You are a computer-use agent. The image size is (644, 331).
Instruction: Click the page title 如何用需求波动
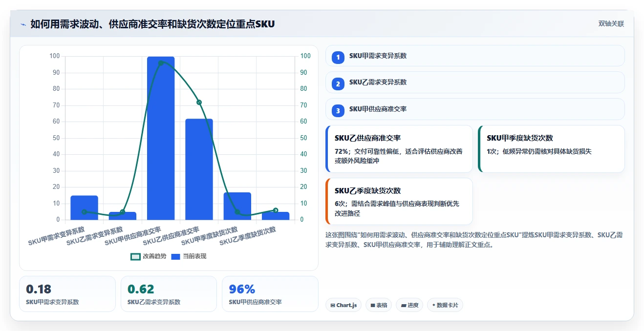[152, 24]
